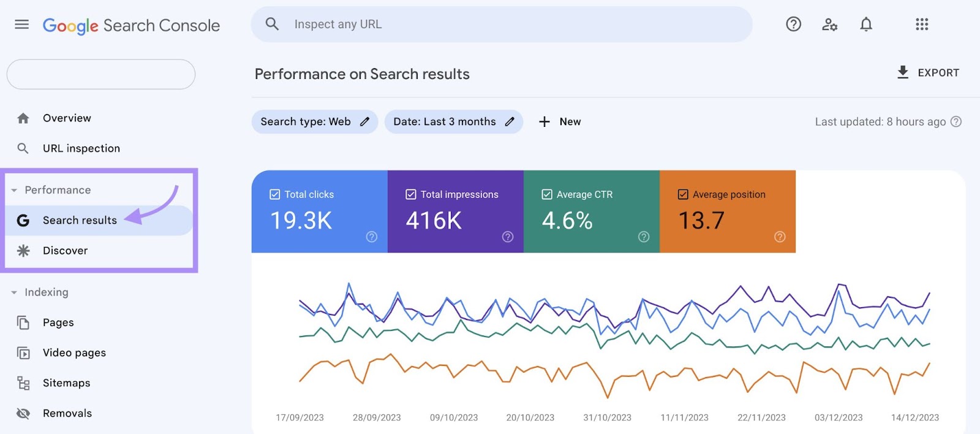
Task: Uncheck the Total clicks checkbox
Action: pyautogui.click(x=275, y=194)
